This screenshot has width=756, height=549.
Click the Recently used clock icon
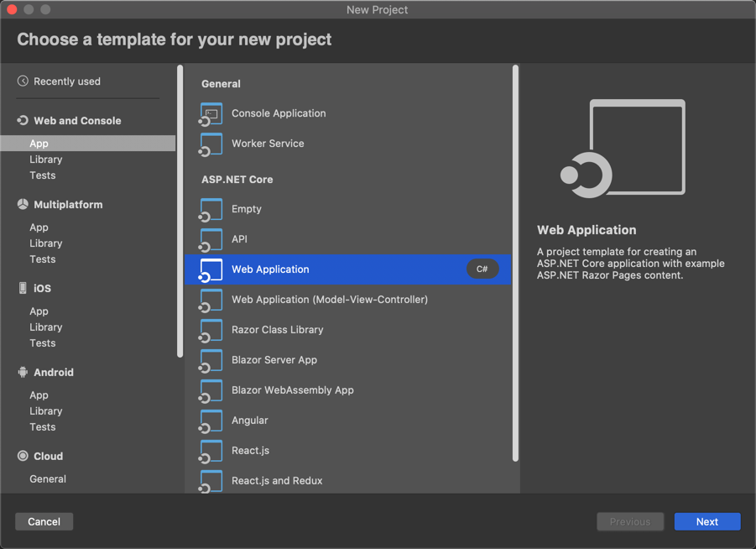click(x=23, y=81)
